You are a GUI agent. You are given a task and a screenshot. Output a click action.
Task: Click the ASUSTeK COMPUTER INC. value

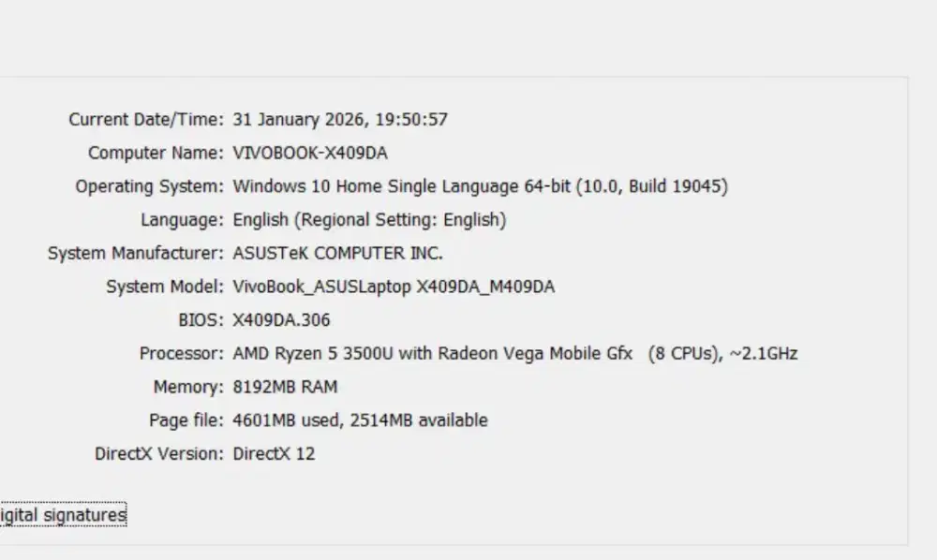[x=337, y=254]
